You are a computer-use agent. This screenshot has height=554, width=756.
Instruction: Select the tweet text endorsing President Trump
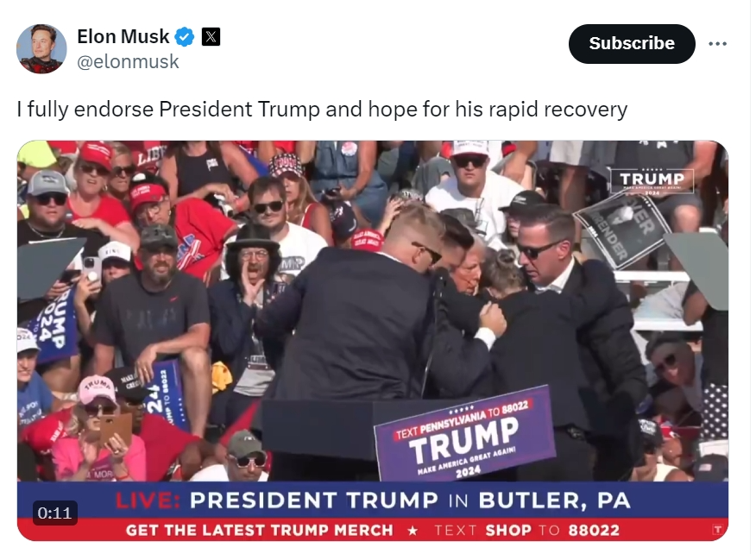322,109
